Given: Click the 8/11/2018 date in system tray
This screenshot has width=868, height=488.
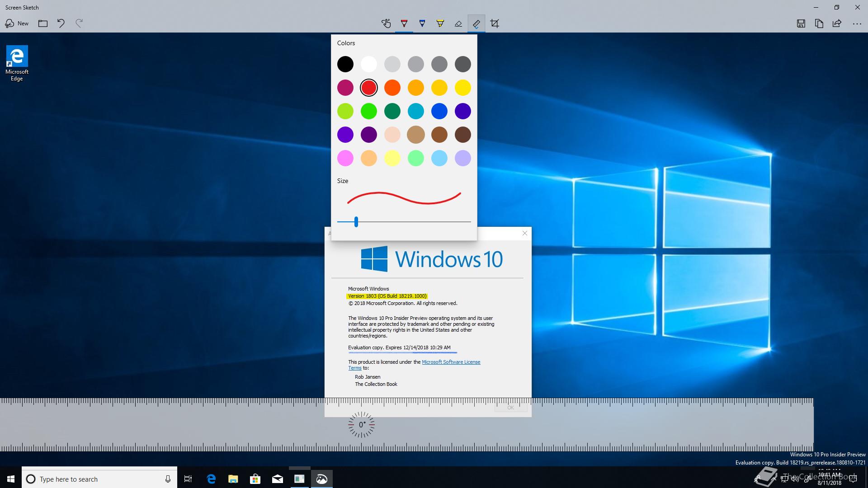Looking at the screenshot, I should (829, 483).
